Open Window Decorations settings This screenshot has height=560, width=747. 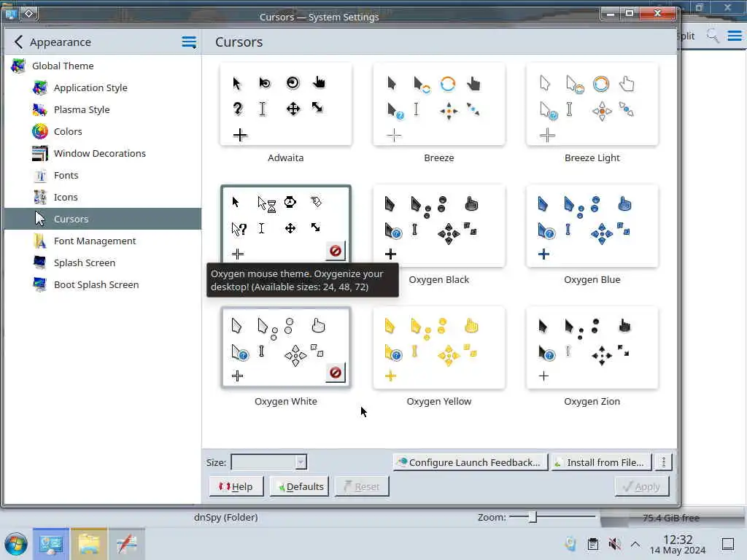point(99,153)
